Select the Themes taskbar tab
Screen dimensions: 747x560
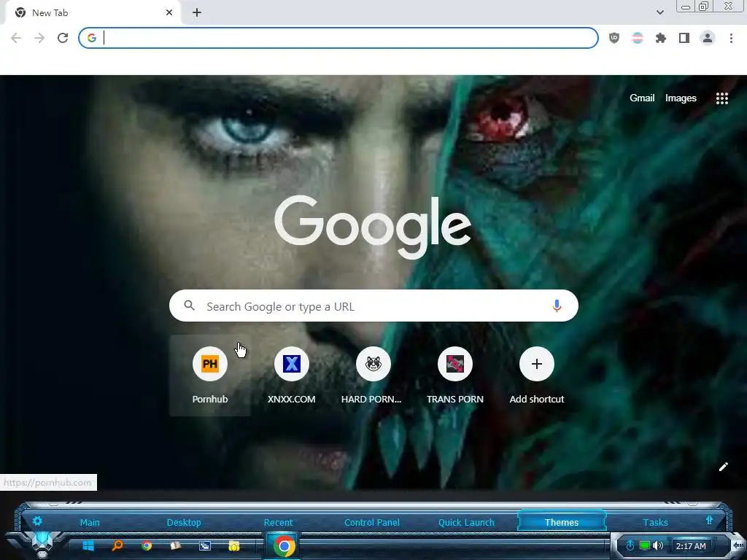click(562, 522)
